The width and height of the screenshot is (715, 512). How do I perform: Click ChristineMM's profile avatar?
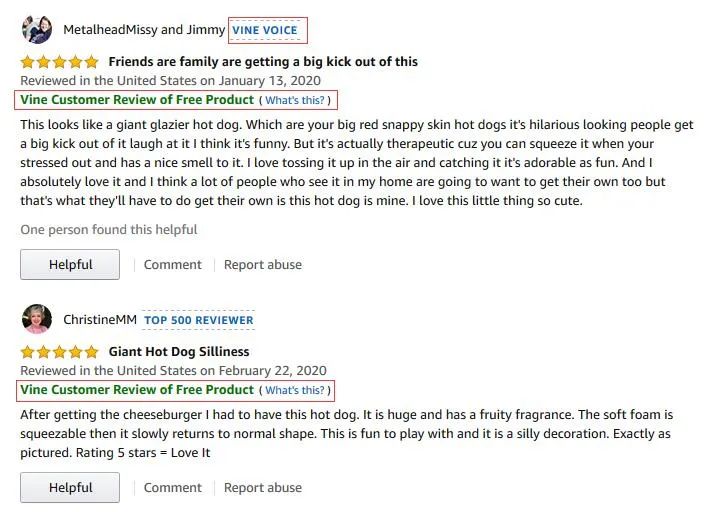coord(37,319)
